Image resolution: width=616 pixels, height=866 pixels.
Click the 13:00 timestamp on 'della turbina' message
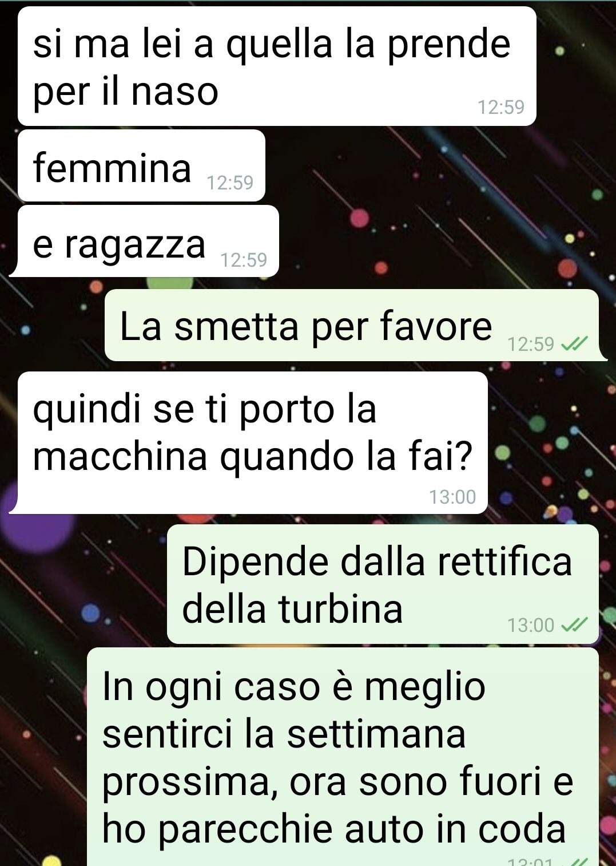click(531, 625)
